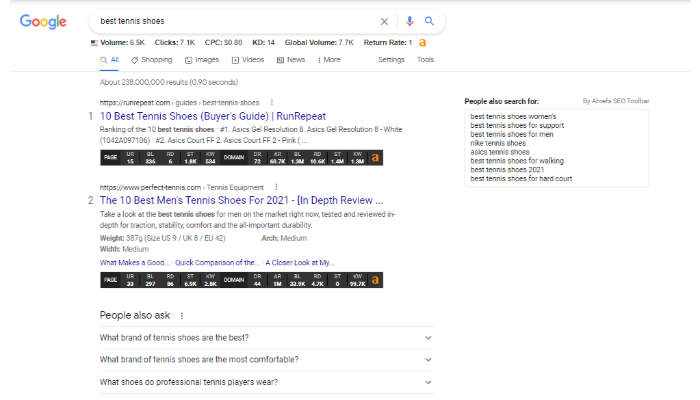700x400 pixels.
Task: Open search Settings
Action: click(x=391, y=59)
